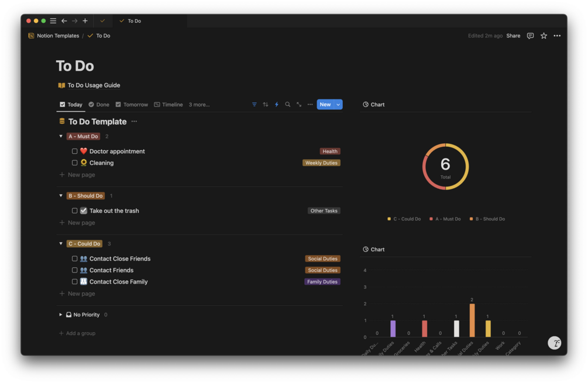Click the heart icon on Doctor appointment
588x383 pixels.
pos(84,151)
